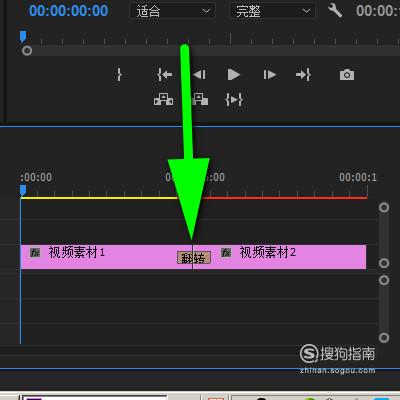Click fx badge on 视频素材2
Viewport: 400px width, 400px height.
click(226, 252)
